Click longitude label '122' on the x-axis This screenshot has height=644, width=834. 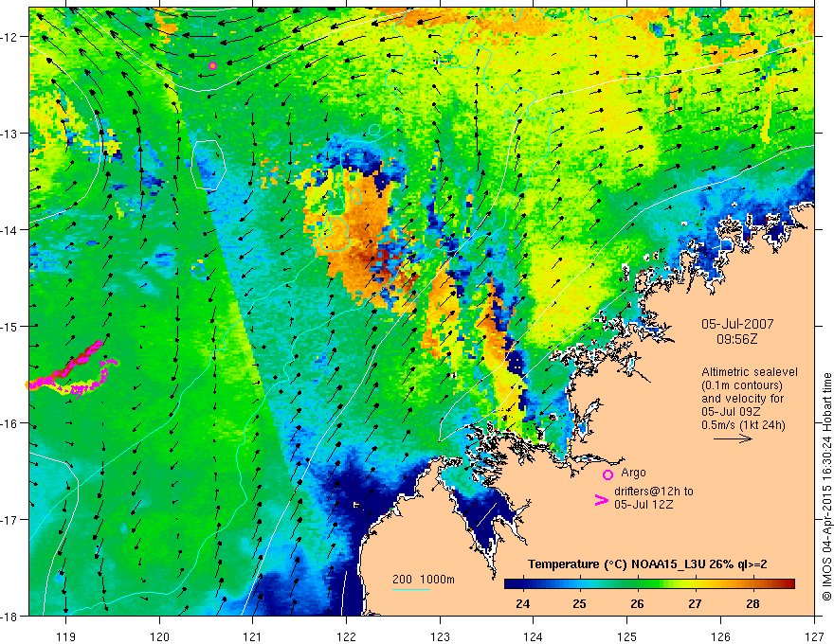tap(346, 636)
